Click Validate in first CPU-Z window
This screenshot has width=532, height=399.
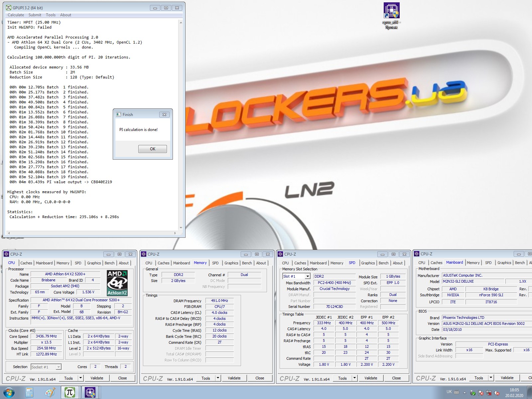click(97, 378)
